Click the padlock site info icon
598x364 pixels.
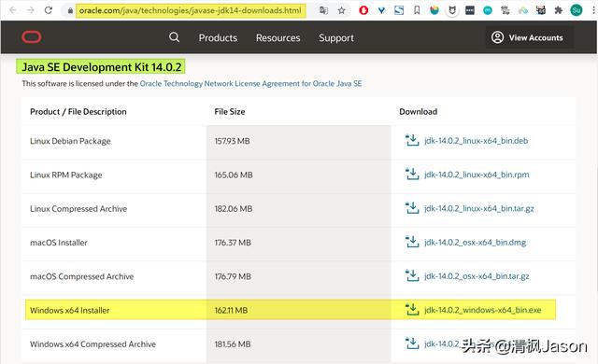pos(70,10)
